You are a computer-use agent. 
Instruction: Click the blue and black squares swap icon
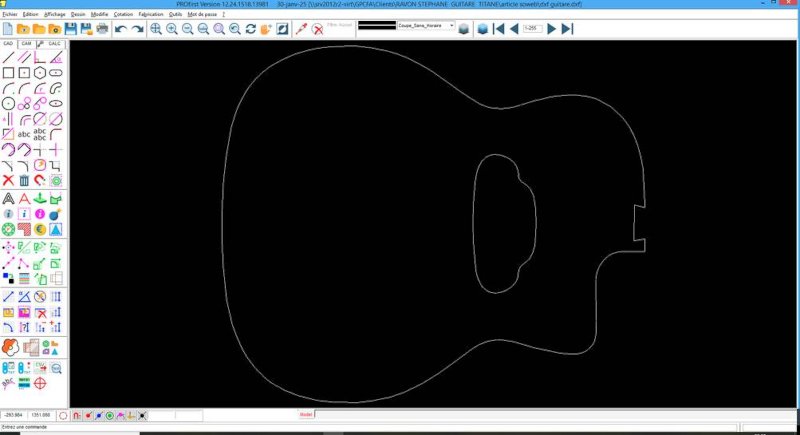click(8, 278)
